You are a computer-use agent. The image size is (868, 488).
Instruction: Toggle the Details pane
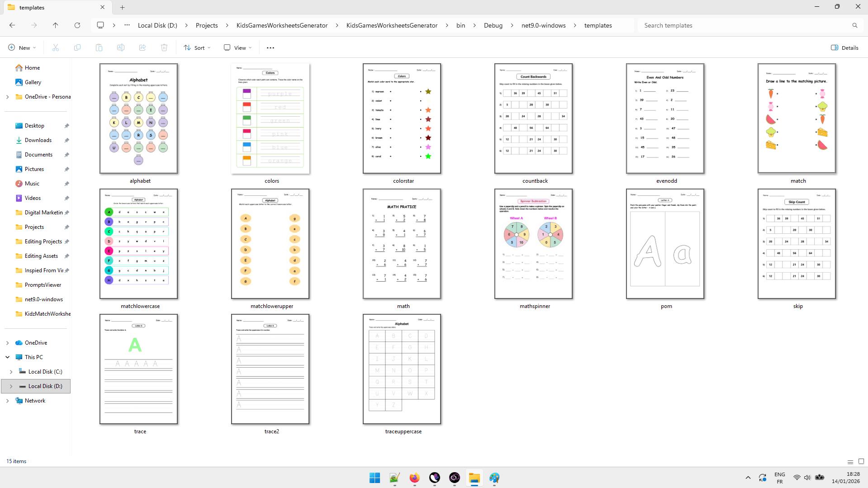click(844, 47)
